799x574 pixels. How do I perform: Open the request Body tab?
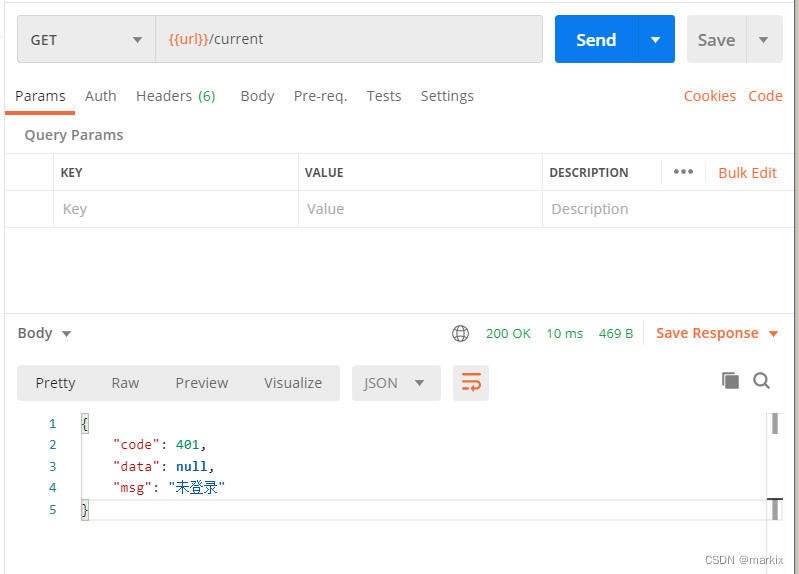point(257,96)
